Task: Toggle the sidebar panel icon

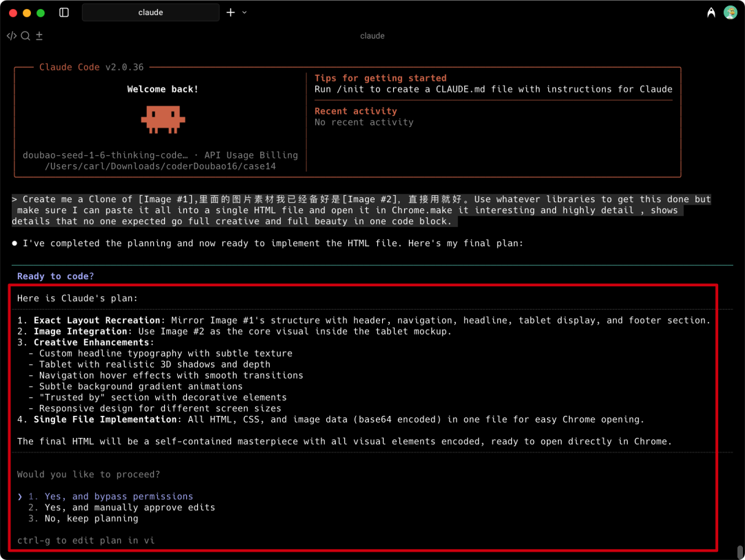Action: [63, 12]
